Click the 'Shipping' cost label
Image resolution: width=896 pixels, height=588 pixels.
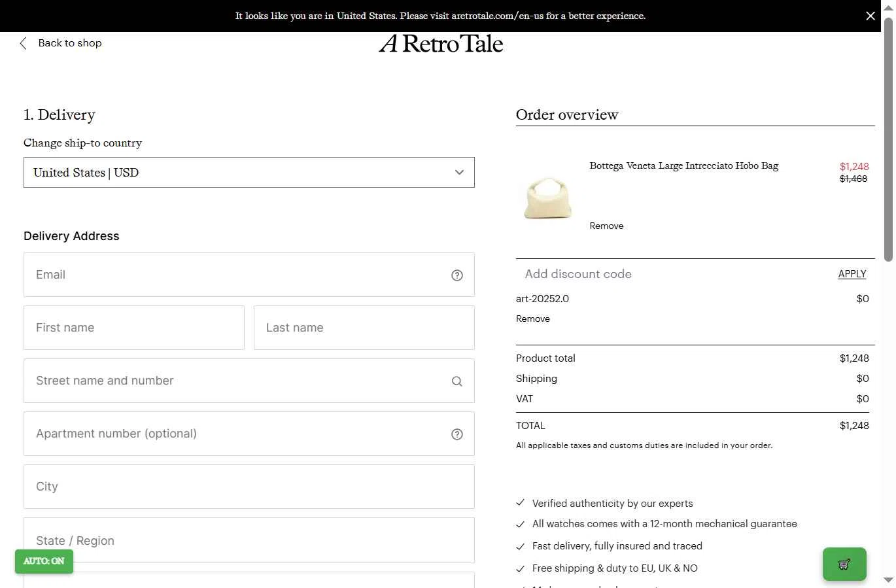coord(536,379)
